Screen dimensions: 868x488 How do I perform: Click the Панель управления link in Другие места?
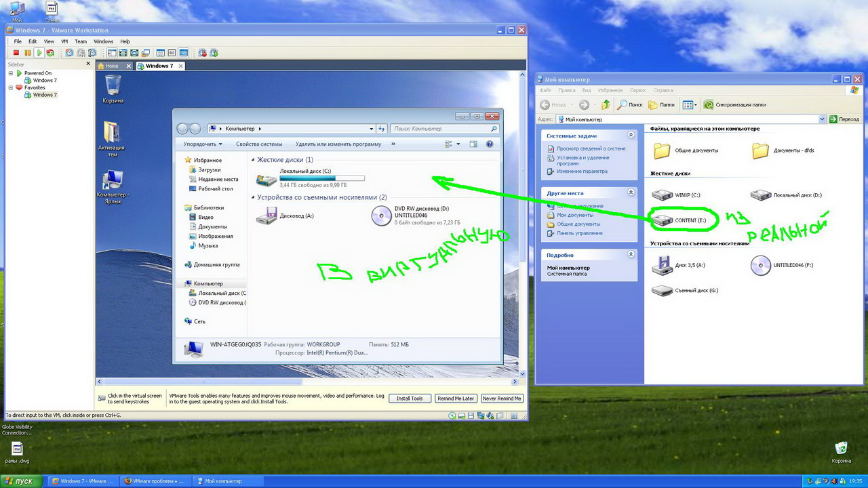coord(574,232)
